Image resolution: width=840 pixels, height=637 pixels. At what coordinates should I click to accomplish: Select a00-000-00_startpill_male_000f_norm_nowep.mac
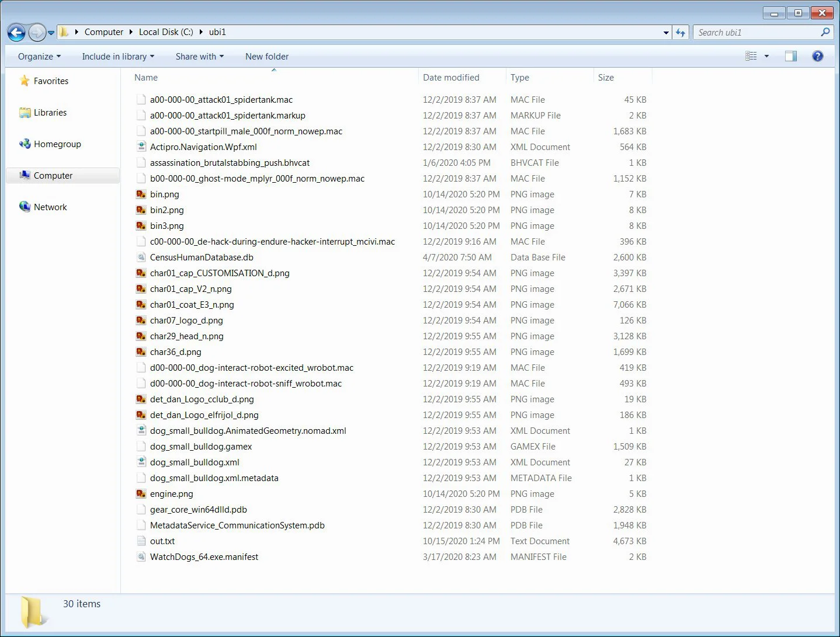tap(246, 131)
